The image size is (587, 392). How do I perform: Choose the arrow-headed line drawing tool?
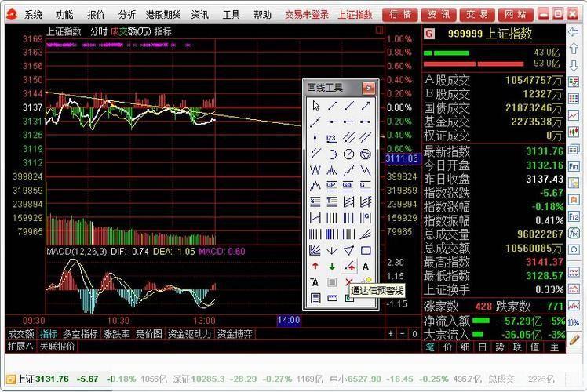(366, 106)
